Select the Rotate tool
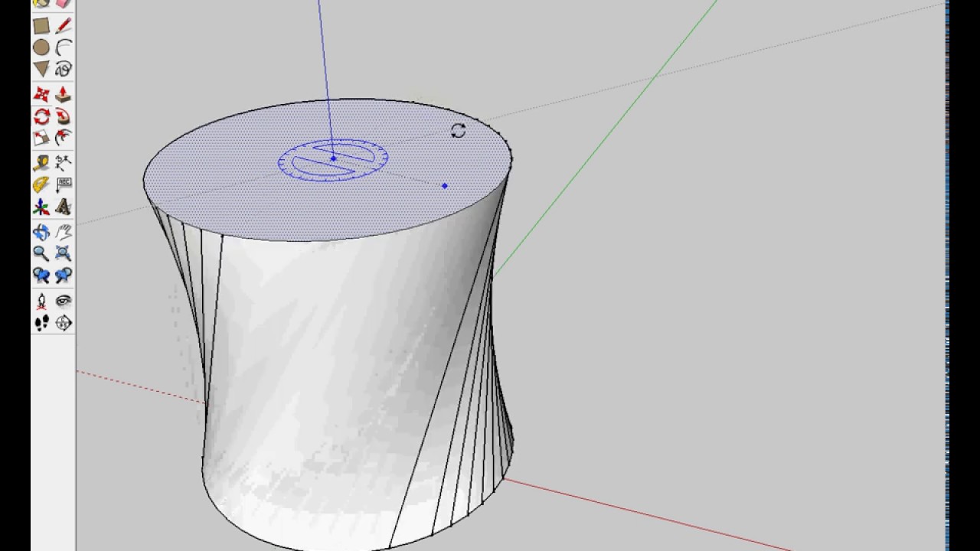 (41, 116)
